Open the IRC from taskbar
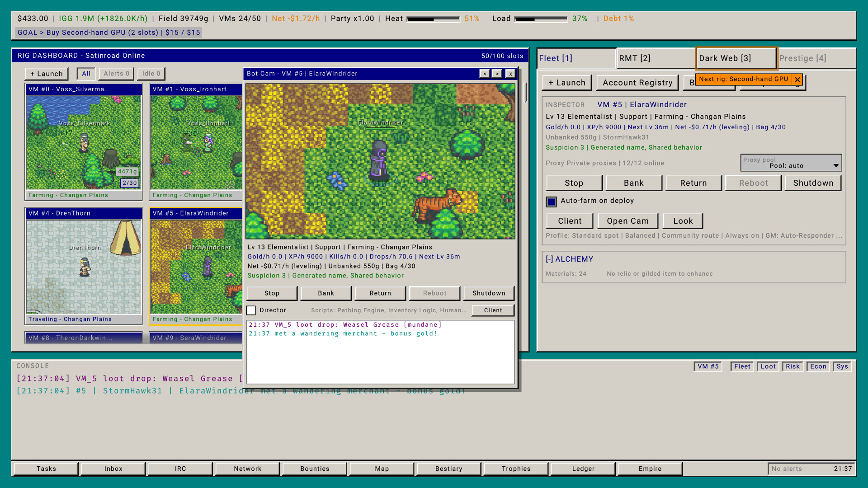The width and height of the screenshot is (868, 488). (x=180, y=469)
